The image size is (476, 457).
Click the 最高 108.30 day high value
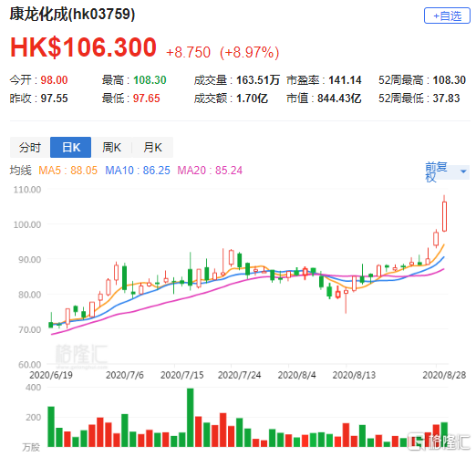point(134,80)
